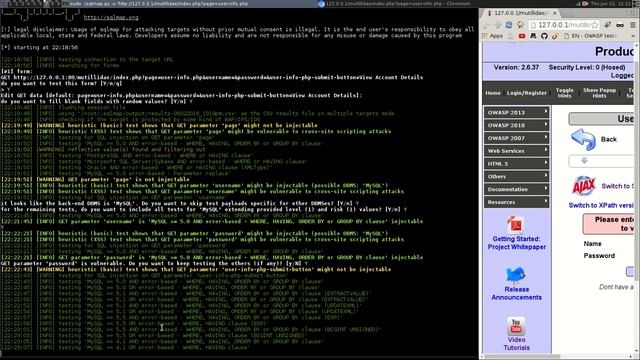This screenshot has height=360, width=640.
Task: Click the browser home icon
Action: tap(520, 25)
